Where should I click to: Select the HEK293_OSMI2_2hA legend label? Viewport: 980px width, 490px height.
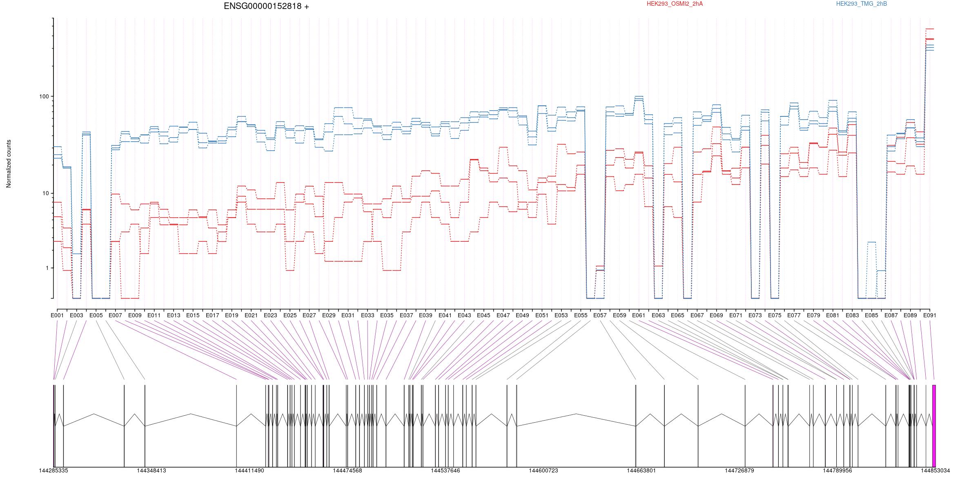point(675,4)
